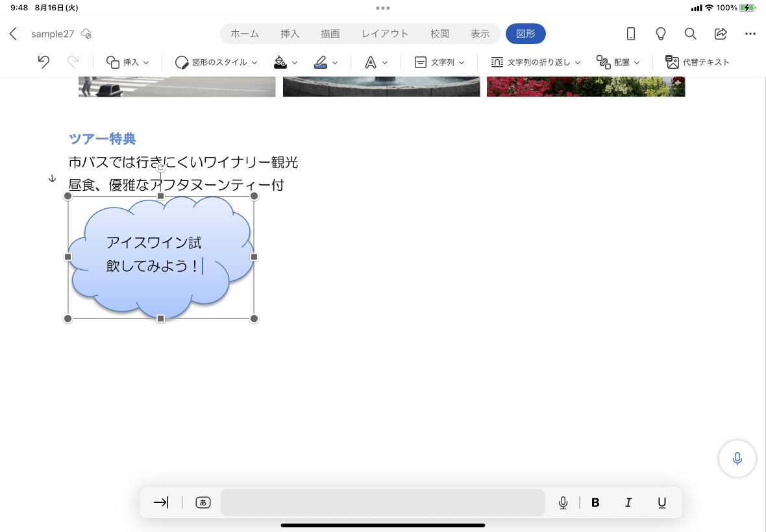Click the right-middle resize handle of cloud

[x=254, y=257]
